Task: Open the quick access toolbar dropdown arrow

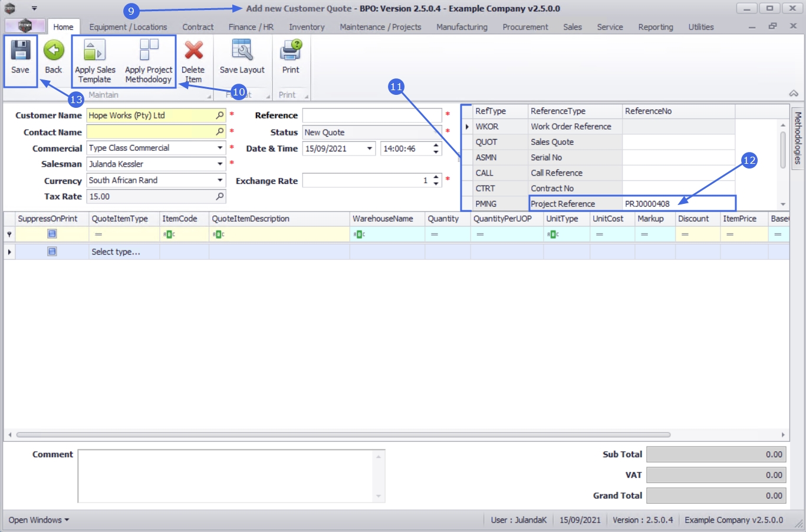Action: tap(34, 8)
